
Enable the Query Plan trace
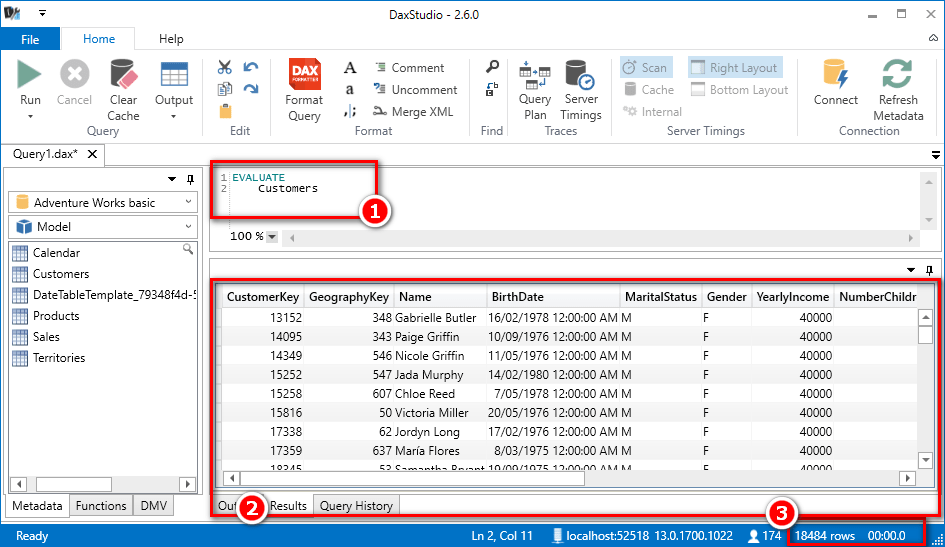(535, 90)
